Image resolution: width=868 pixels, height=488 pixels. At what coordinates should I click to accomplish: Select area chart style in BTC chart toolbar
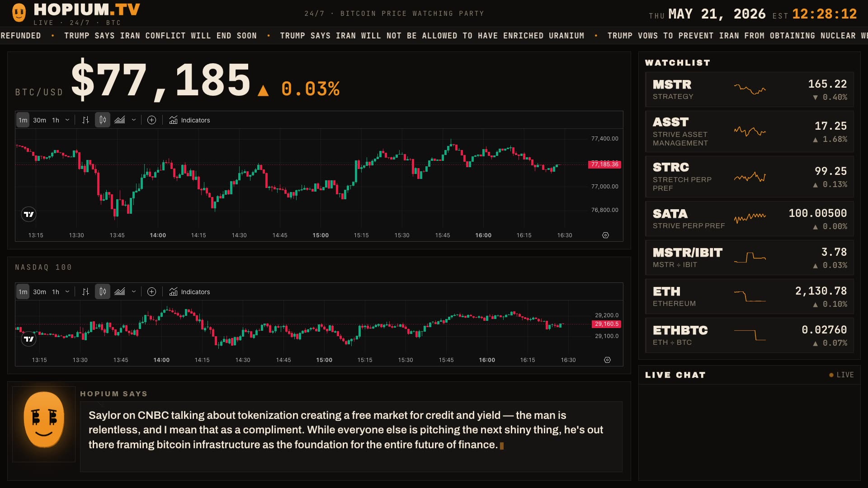click(120, 120)
